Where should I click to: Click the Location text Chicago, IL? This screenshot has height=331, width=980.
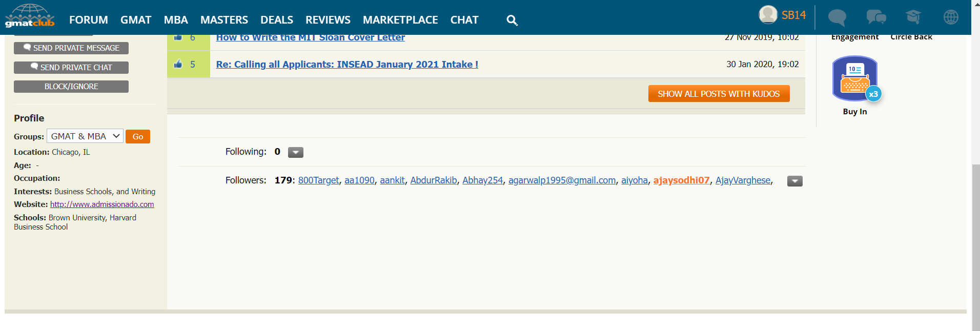pyautogui.click(x=71, y=152)
